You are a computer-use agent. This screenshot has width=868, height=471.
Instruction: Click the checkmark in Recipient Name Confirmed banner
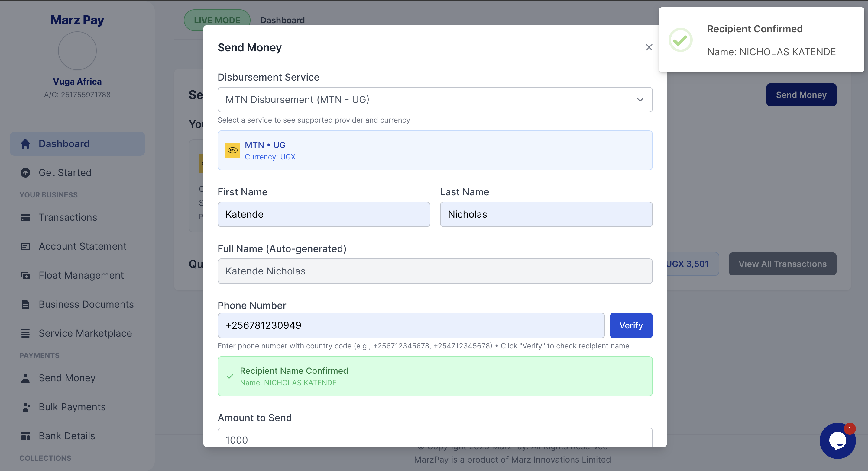click(230, 376)
